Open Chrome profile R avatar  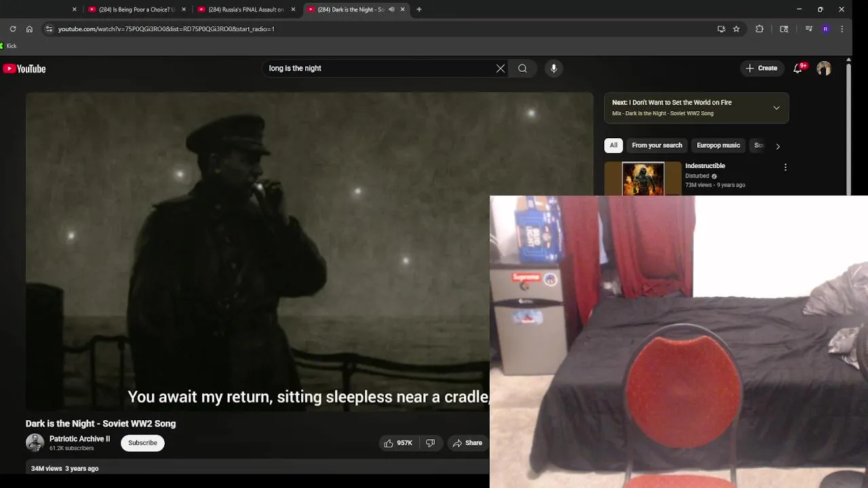[x=825, y=29]
